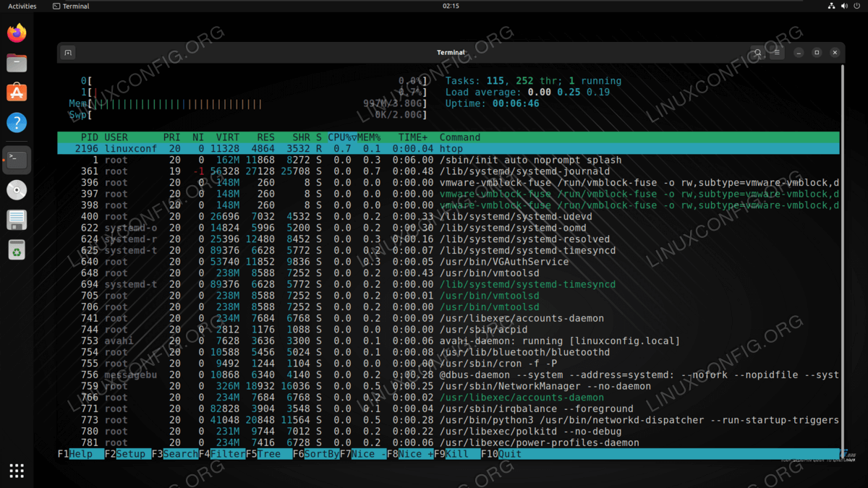Select the avahi-daemon process row
Viewport: 868px width, 488px height.
(448, 341)
